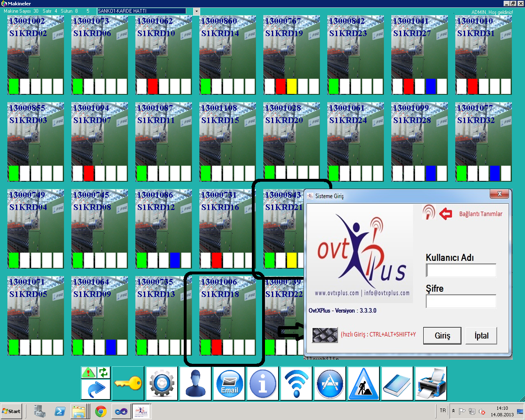Click the TR language indicator
This screenshot has height=420, width=525.
[443, 411]
